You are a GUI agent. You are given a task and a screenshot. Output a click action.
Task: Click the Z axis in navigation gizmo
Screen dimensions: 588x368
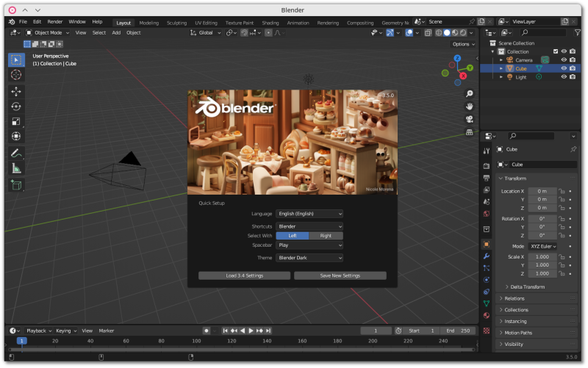(x=457, y=58)
